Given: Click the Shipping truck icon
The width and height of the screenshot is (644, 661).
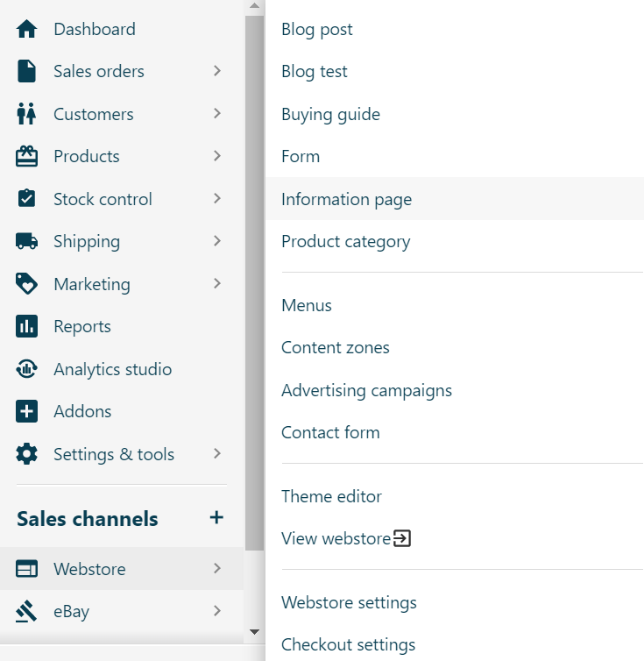Looking at the screenshot, I should pyautogui.click(x=27, y=241).
